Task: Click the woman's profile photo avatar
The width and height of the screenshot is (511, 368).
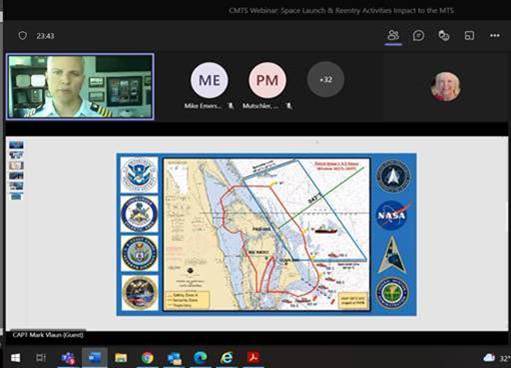Action: tap(446, 86)
